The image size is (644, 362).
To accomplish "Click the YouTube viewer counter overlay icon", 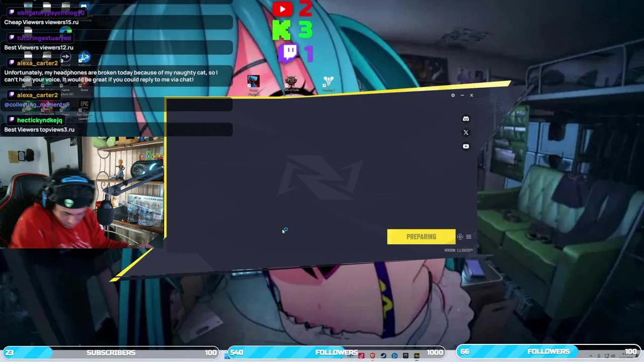I will (x=282, y=9).
